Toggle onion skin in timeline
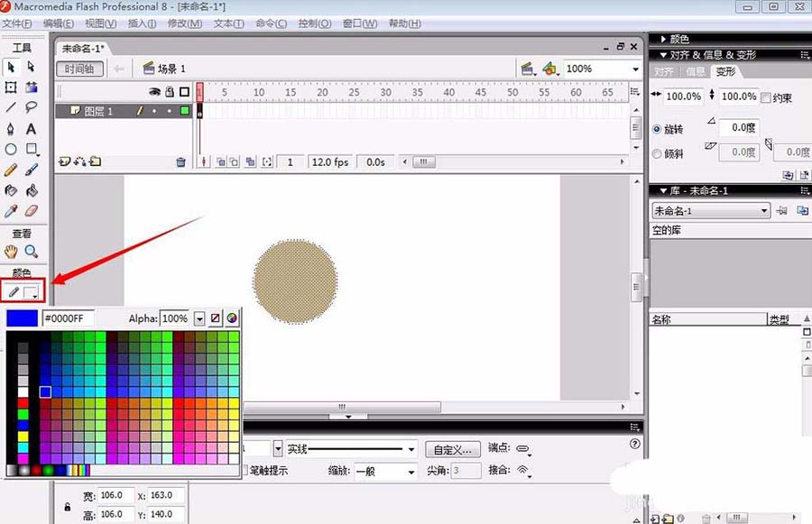The image size is (812, 524). point(221,162)
